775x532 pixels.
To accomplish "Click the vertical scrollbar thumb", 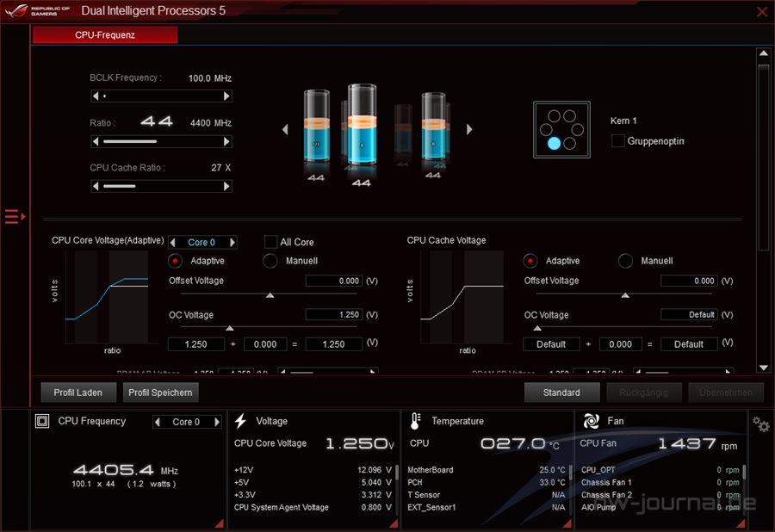I will [x=763, y=156].
